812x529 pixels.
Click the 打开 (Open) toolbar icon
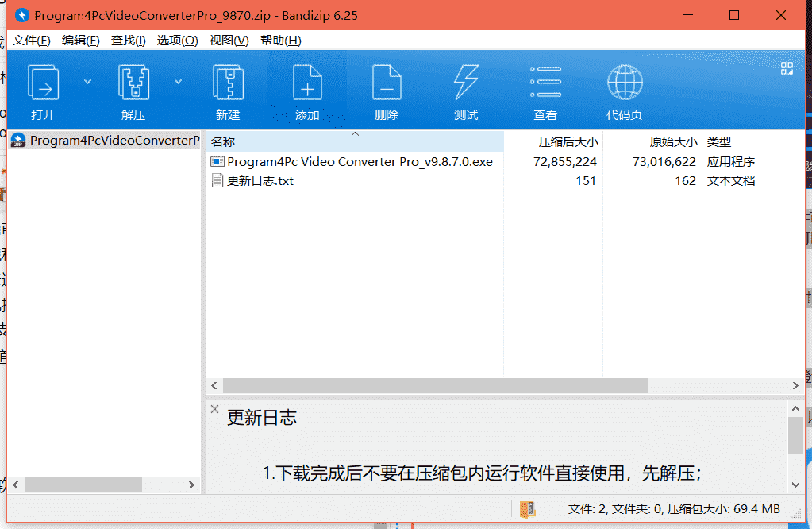(43, 83)
